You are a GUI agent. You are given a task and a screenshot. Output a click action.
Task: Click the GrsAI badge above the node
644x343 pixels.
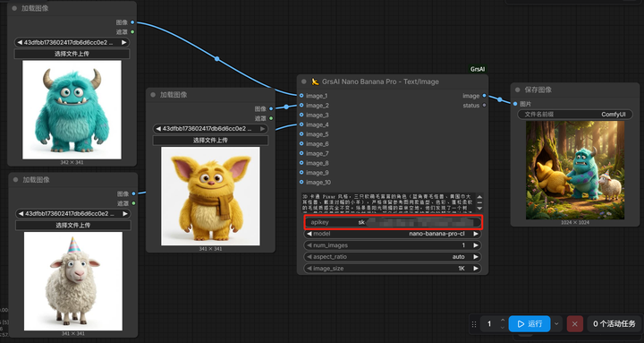(x=478, y=69)
